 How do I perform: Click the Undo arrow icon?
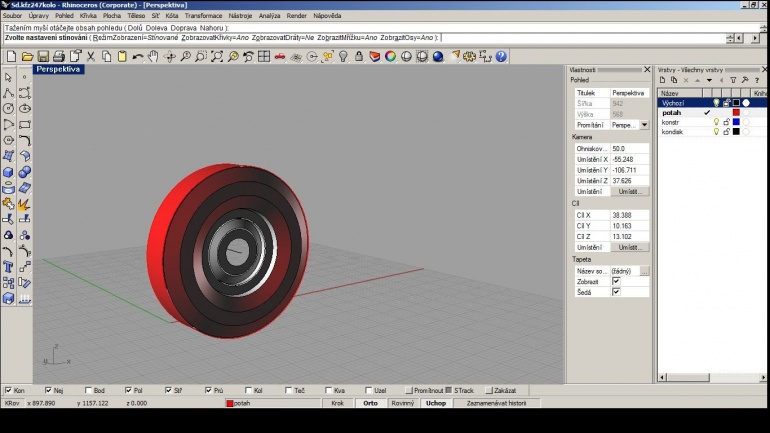(x=138, y=56)
